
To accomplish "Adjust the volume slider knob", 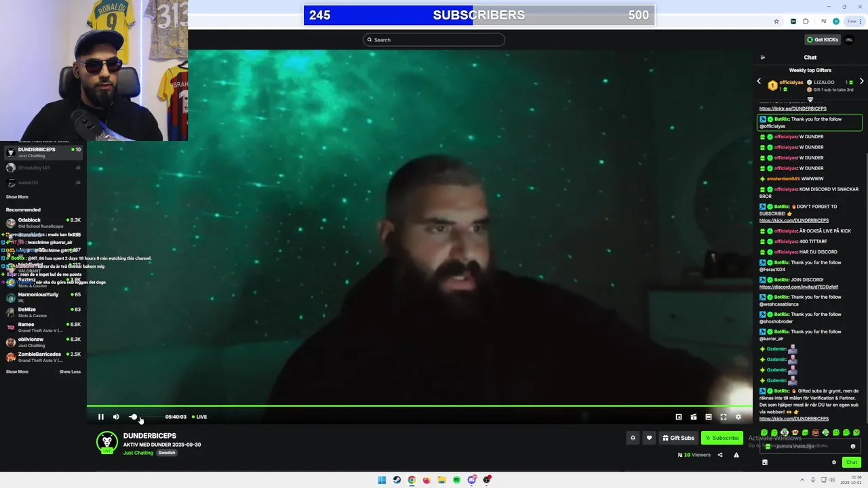I will pos(134,417).
